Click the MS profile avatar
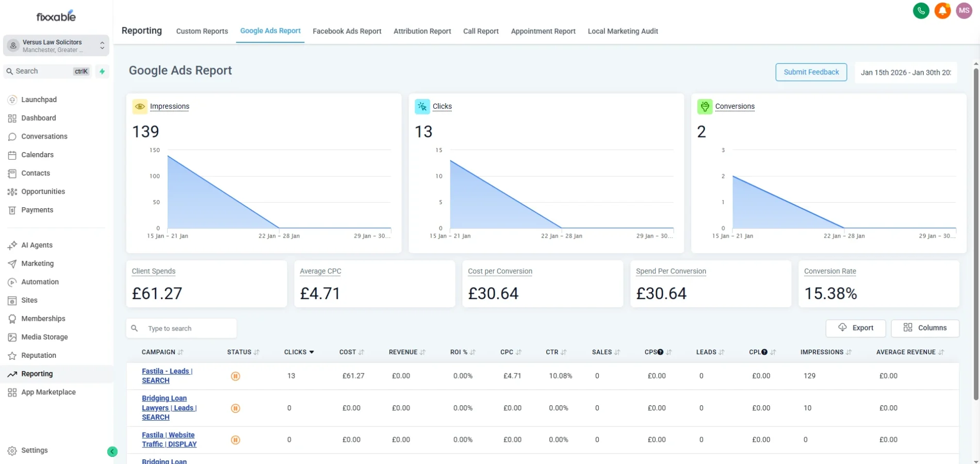This screenshot has width=980, height=464. tap(963, 10)
